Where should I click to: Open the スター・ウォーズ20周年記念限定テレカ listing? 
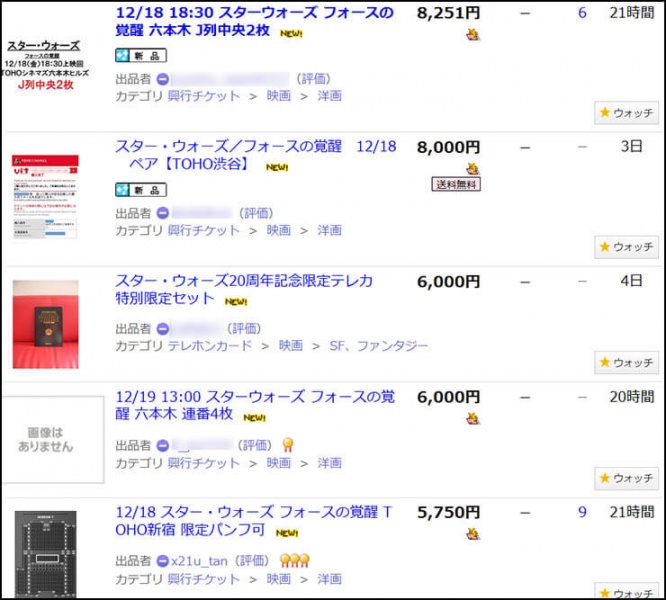pos(244,289)
